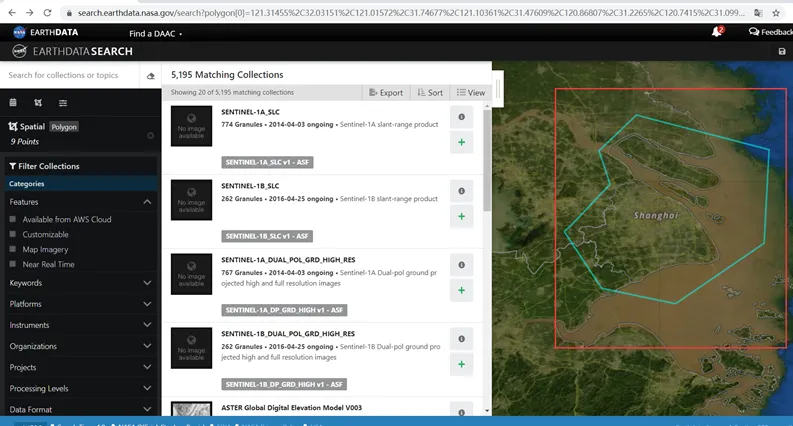This screenshot has height=426, width=793.
Task: Click the SENTINEL-1A_SLC v1 - ASF tag
Action: [267, 162]
